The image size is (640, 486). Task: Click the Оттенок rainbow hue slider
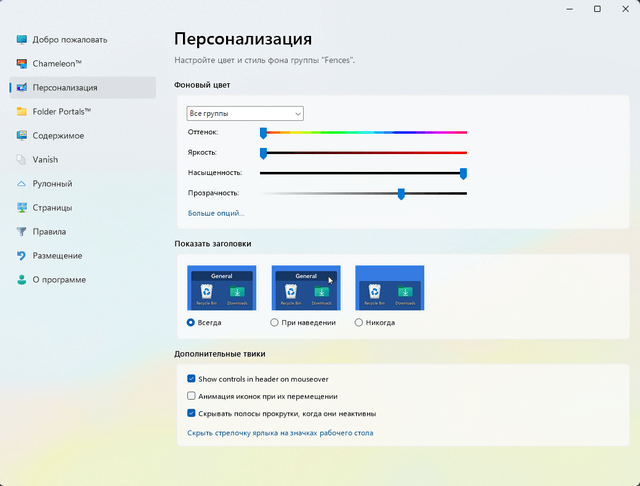[365, 132]
